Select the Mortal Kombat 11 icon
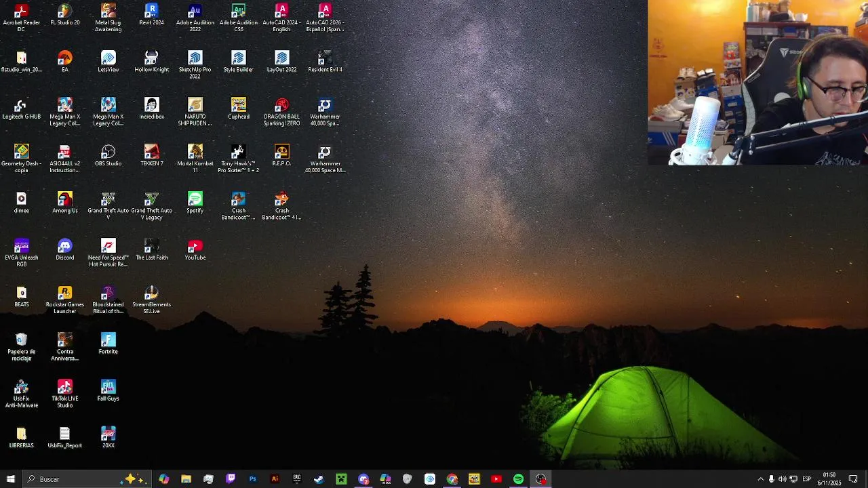This screenshot has width=868, height=488. (195, 159)
